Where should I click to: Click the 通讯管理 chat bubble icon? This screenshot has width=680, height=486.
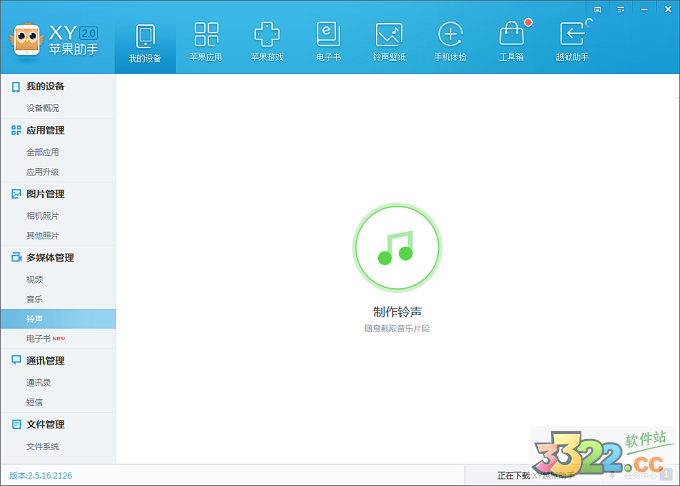click(16, 360)
